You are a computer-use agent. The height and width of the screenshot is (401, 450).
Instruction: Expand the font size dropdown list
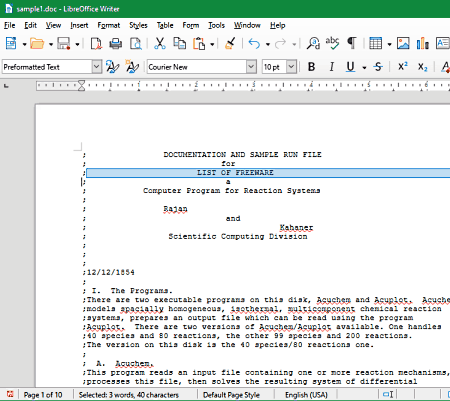[x=291, y=67]
